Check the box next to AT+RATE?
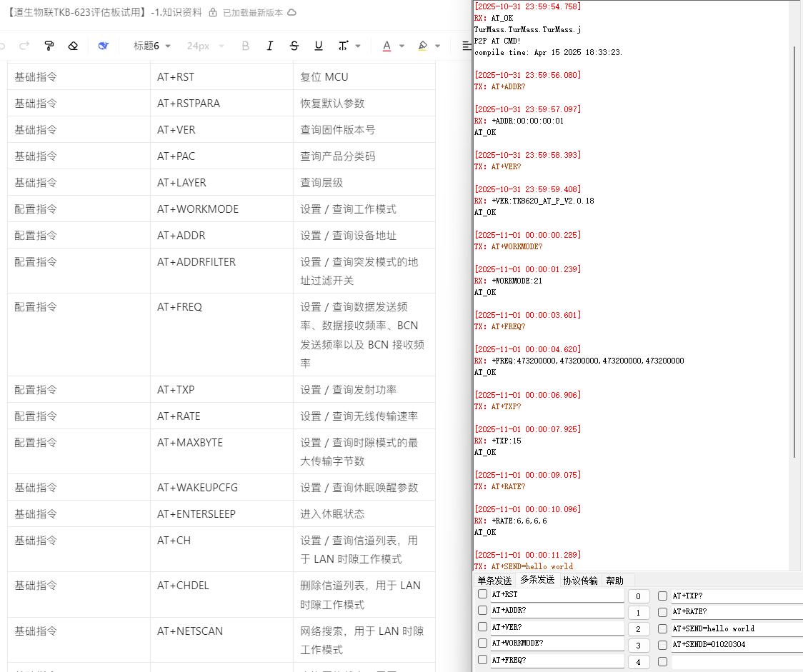 click(663, 612)
